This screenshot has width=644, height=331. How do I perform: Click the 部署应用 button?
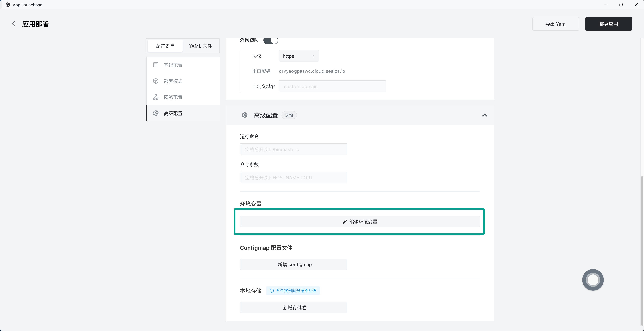point(608,24)
